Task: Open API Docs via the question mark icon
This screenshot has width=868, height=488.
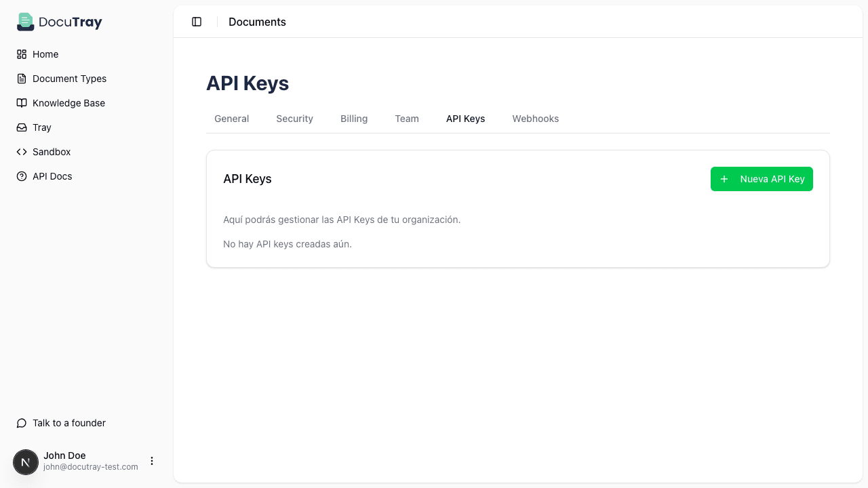Action: pyautogui.click(x=21, y=176)
